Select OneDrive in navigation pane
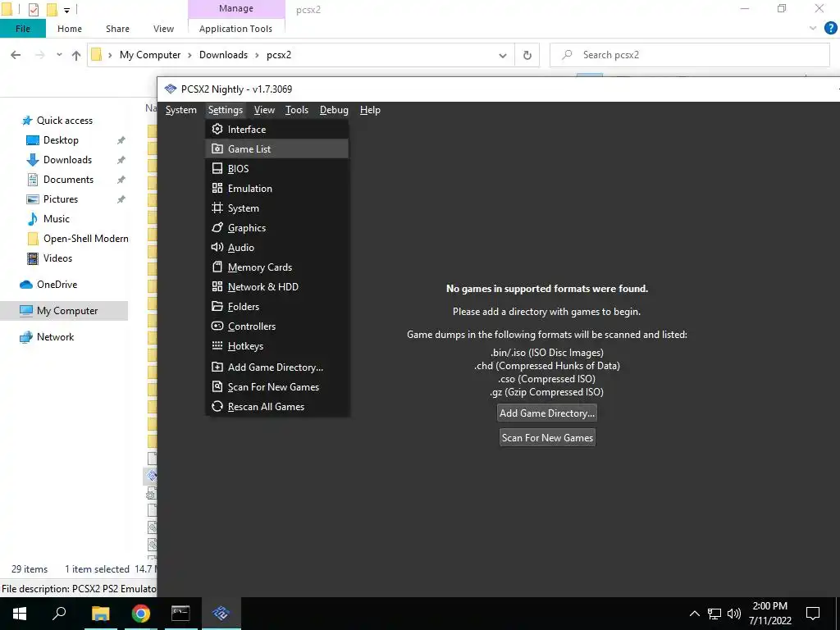This screenshot has height=630, width=840. [x=57, y=285]
